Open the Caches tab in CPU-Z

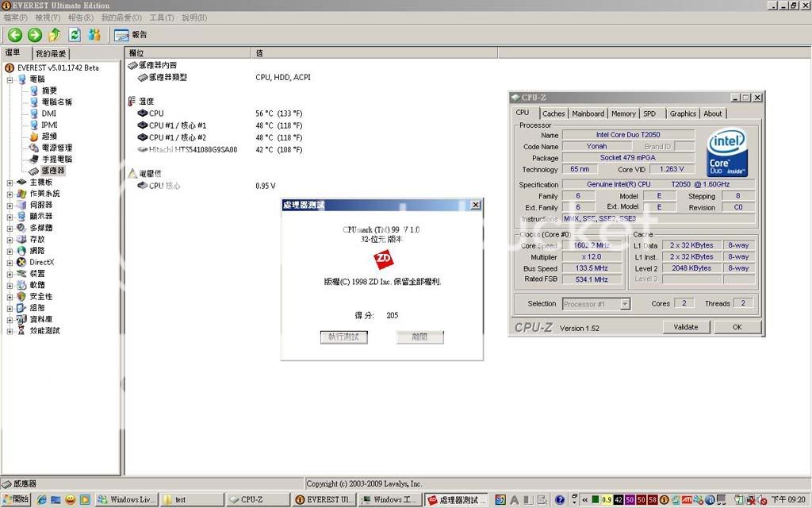[x=553, y=114]
